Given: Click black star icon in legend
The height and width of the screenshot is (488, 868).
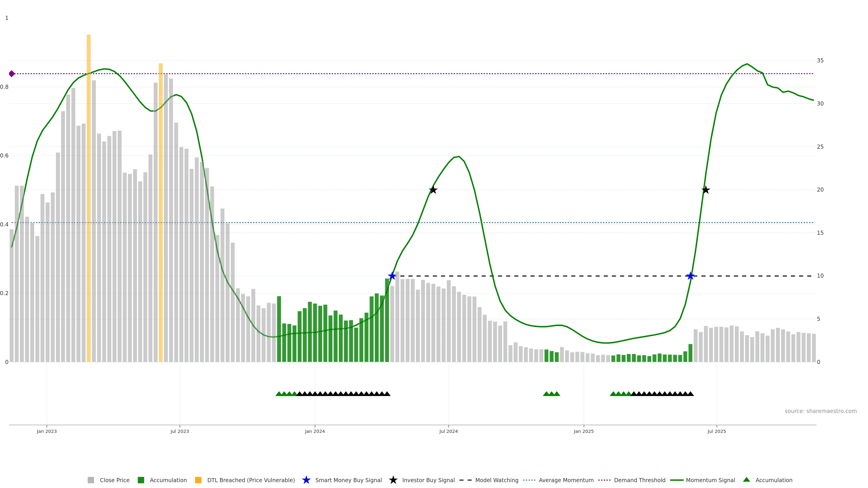Looking at the screenshot, I should click(393, 480).
